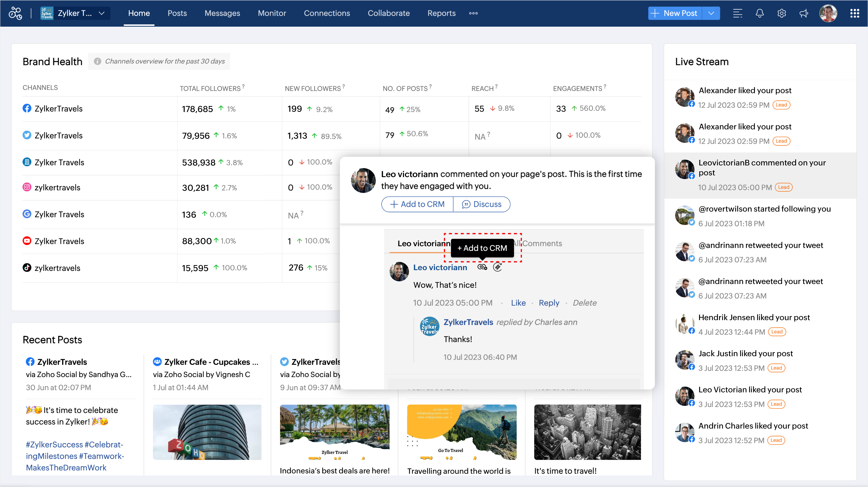The height and width of the screenshot is (487, 868).
Task: Open the notifications bell icon
Action: (759, 13)
